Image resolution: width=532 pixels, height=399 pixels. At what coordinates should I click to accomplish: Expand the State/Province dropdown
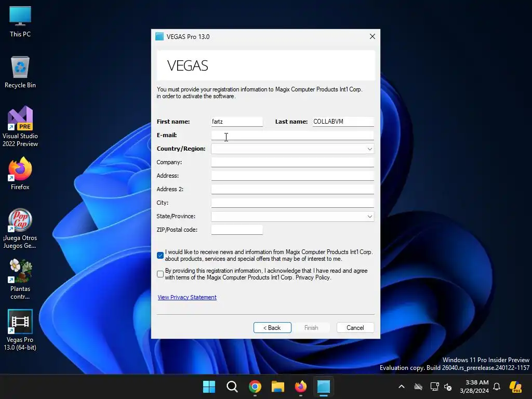pyautogui.click(x=370, y=217)
